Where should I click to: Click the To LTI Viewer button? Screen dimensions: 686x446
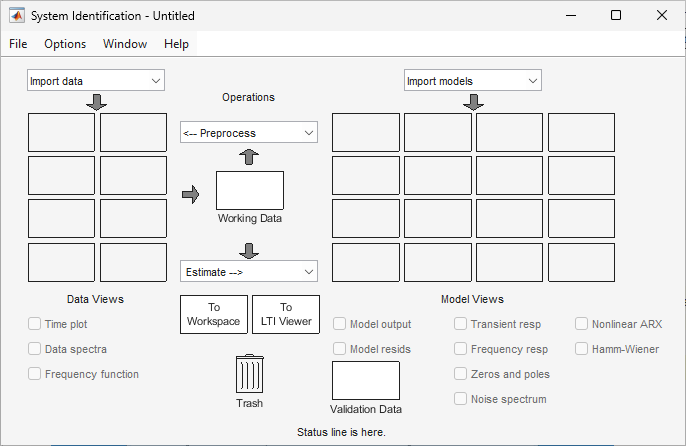pyautogui.click(x=285, y=314)
